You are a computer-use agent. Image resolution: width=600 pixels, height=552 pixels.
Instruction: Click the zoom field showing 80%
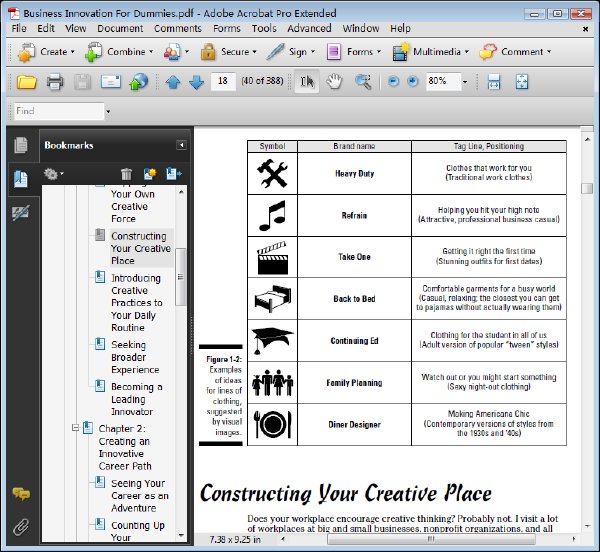pyautogui.click(x=443, y=81)
